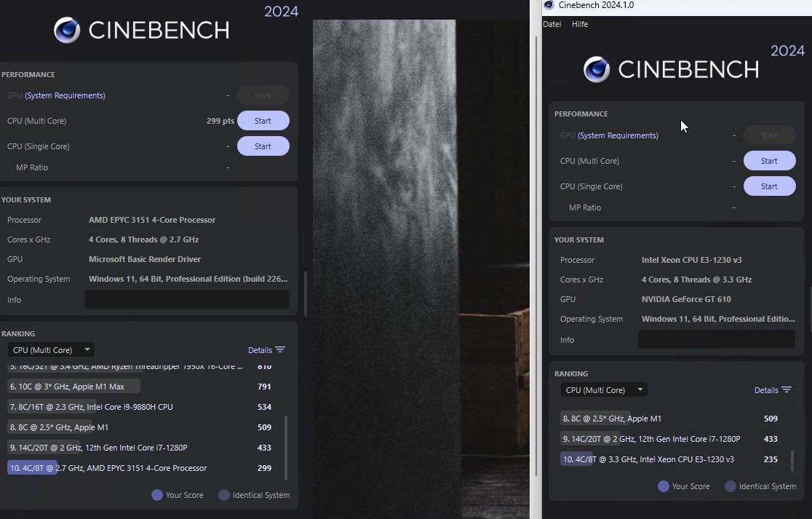Screen dimensions: 812x519
Task: Start CPU Single Core test in right window
Action: pyautogui.click(x=770, y=186)
